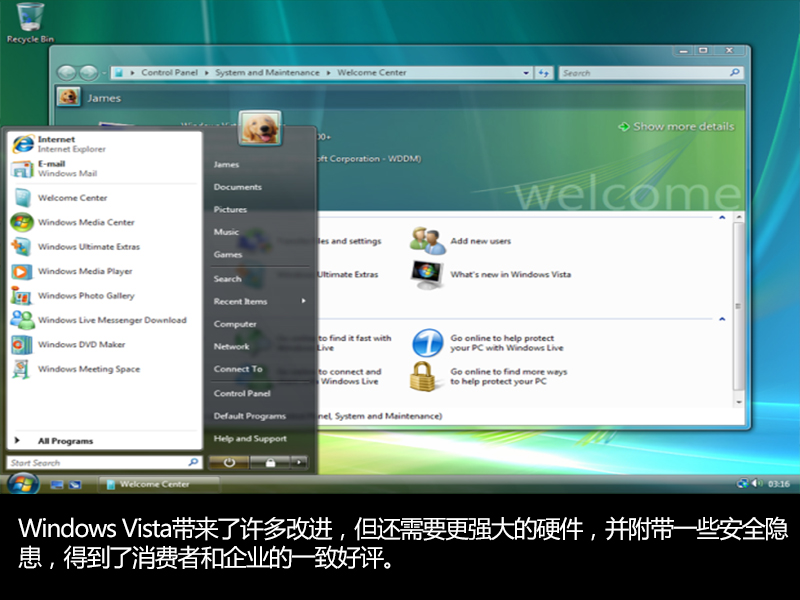Click Control Panel in address breadcrumb
The height and width of the screenshot is (600, 800).
pos(169,73)
